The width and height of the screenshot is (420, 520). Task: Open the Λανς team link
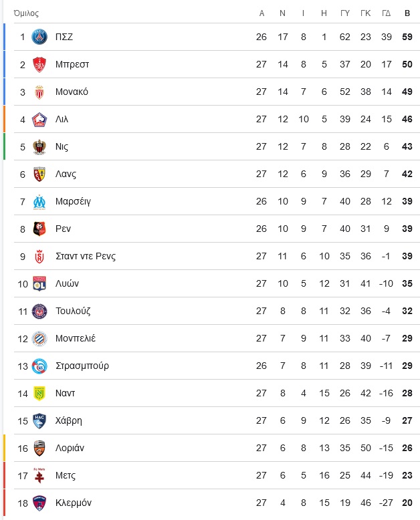click(x=66, y=174)
